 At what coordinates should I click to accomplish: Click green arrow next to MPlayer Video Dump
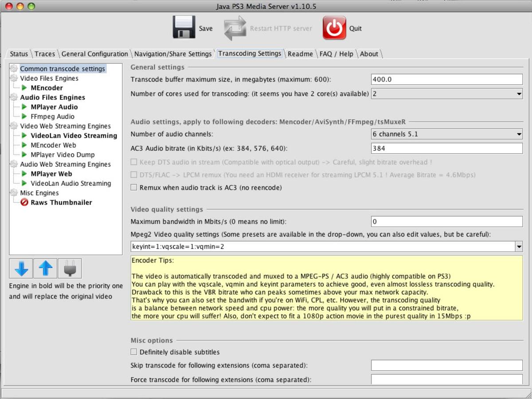click(x=24, y=155)
